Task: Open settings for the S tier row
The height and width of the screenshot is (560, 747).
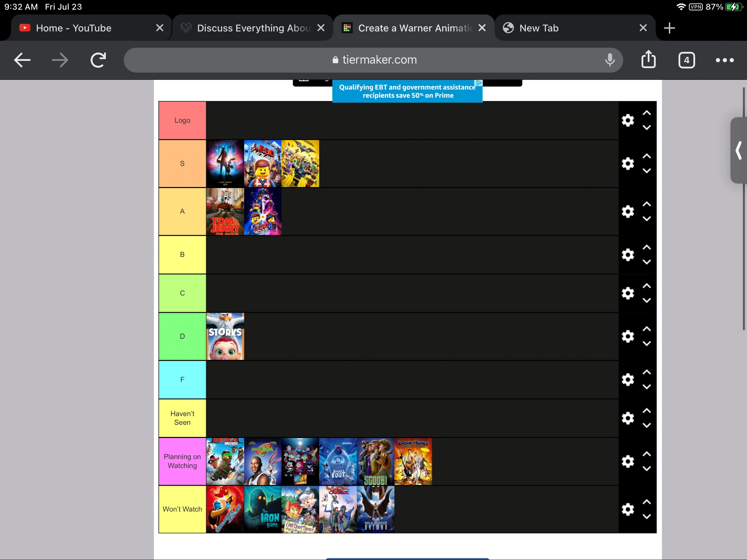Action: pos(628,164)
